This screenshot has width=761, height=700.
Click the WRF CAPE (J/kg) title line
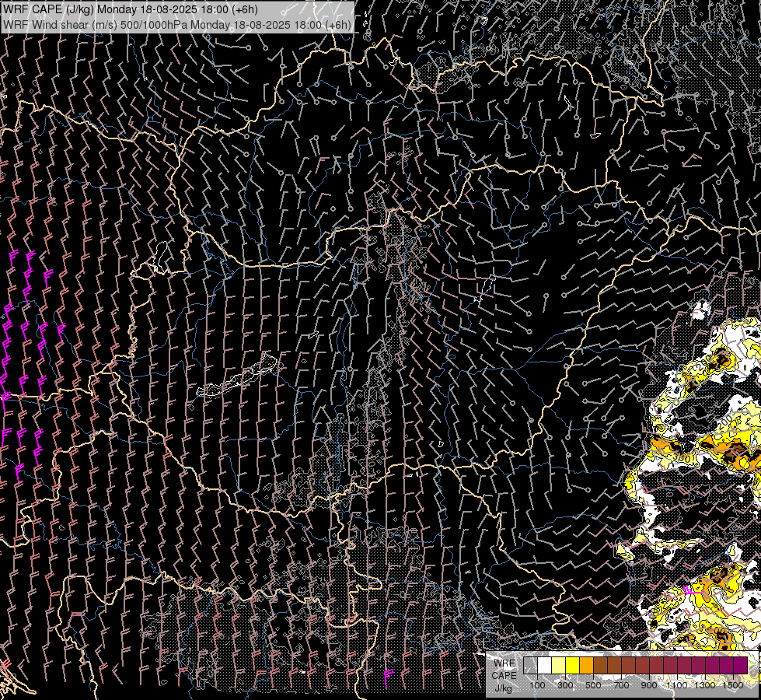point(131,9)
